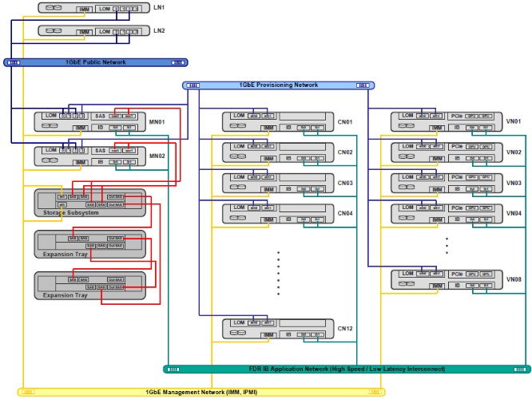Select the CN04 node label
532x399 pixels.
click(x=345, y=213)
